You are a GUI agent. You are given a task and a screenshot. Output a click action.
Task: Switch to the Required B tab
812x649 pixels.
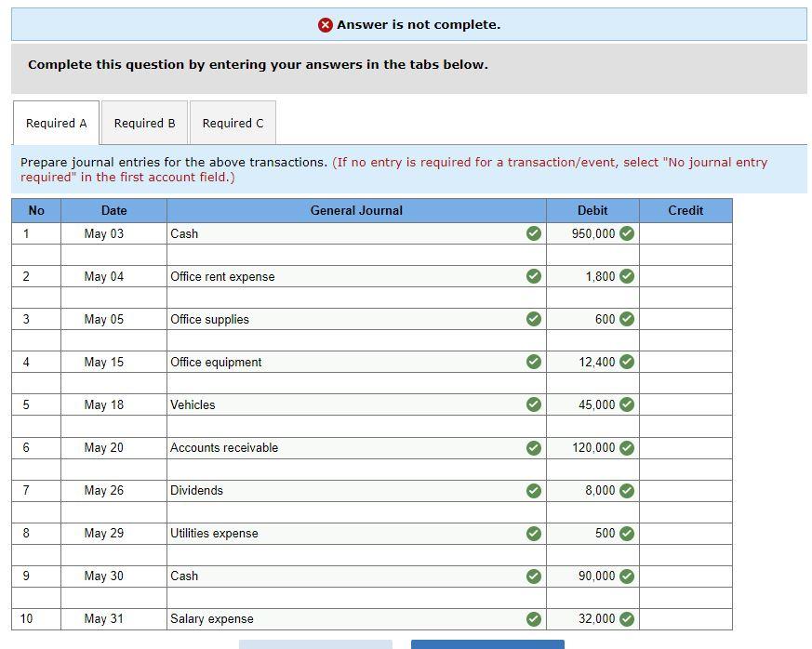(x=144, y=122)
